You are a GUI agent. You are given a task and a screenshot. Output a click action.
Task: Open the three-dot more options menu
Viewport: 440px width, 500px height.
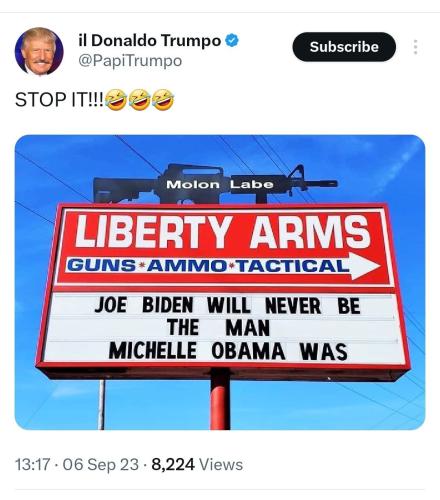tap(415, 47)
